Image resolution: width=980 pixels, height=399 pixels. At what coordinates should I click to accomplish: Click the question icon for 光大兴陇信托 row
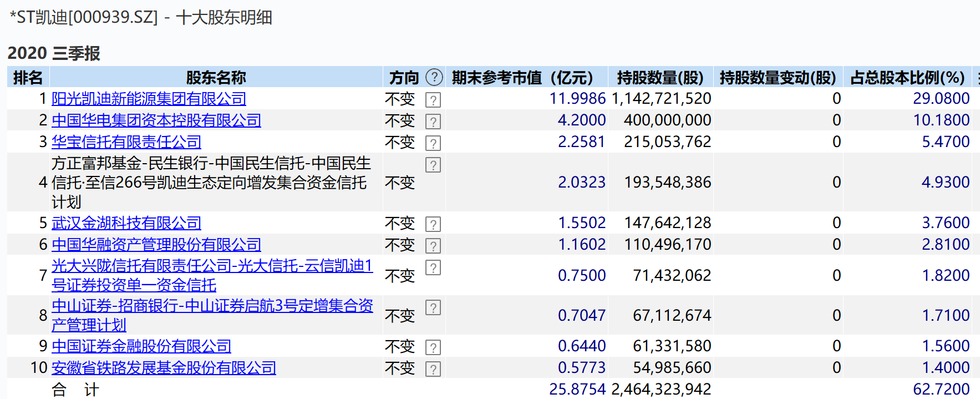pos(433,267)
